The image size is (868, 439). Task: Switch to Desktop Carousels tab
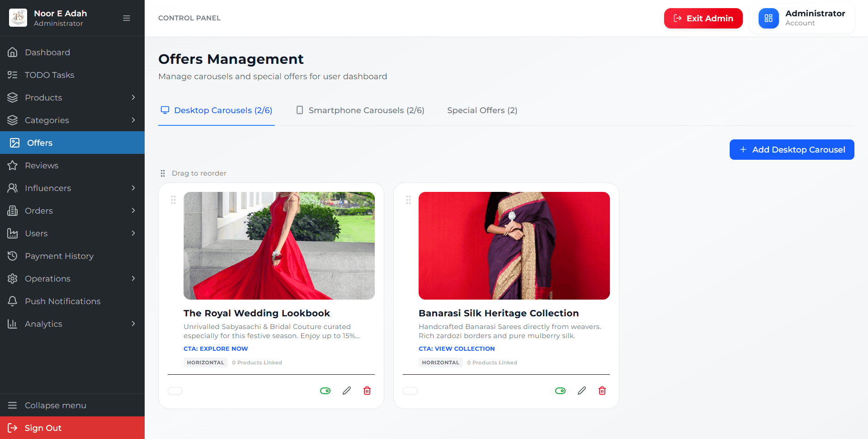[217, 110]
